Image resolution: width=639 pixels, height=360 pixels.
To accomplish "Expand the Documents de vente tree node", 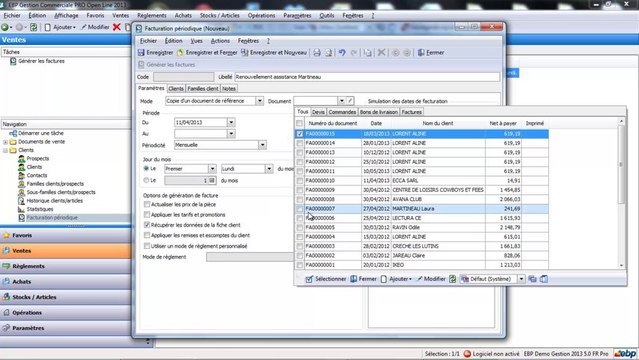I will pos(5,142).
